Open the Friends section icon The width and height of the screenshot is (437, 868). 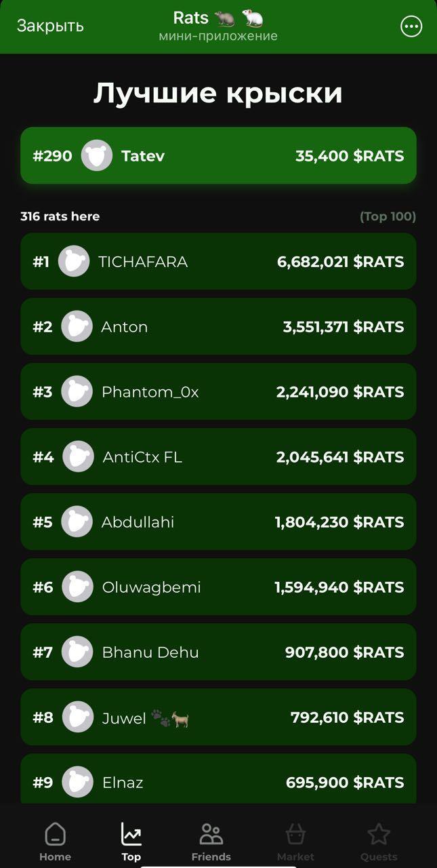click(211, 835)
